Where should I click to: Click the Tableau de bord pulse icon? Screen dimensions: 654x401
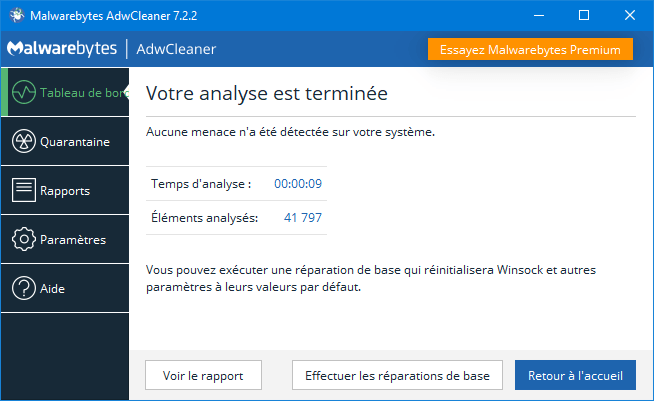[24, 92]
